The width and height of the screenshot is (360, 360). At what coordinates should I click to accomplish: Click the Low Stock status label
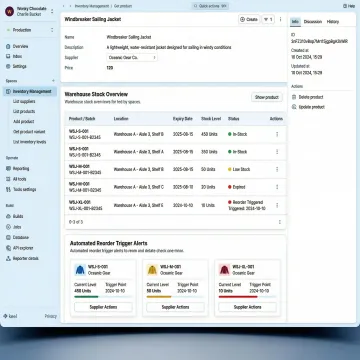241,169
